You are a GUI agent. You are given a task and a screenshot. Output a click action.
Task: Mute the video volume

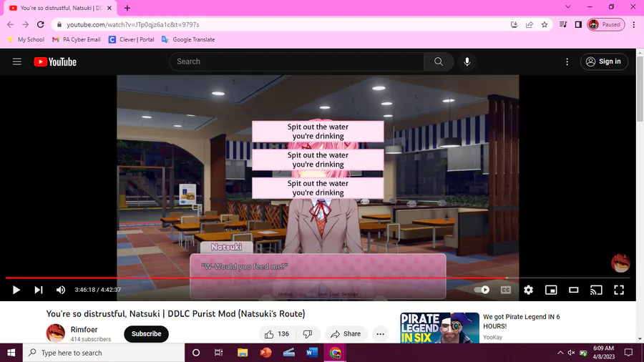pos(61,290)
